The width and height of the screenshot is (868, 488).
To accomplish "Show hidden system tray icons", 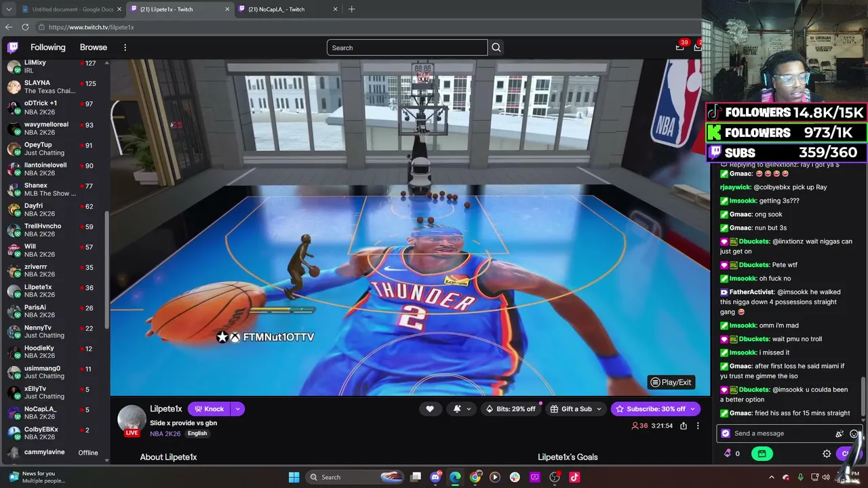I will tap(771, 477).
